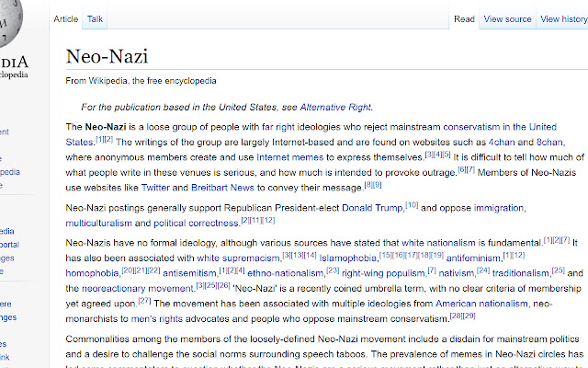Open the Breitbart News link
Screen dimensions: 588x368
pyautogui.click(x=222, y=188)
